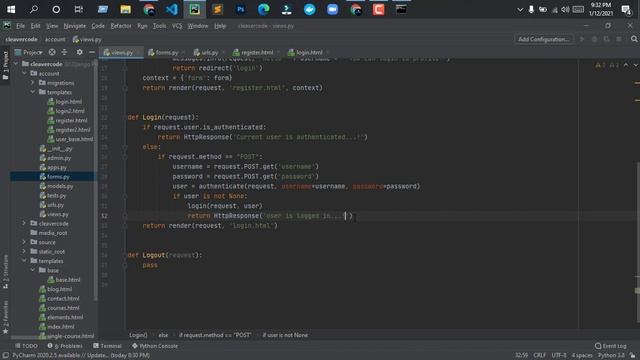Click Add Configuration button

tap(544, 39)
